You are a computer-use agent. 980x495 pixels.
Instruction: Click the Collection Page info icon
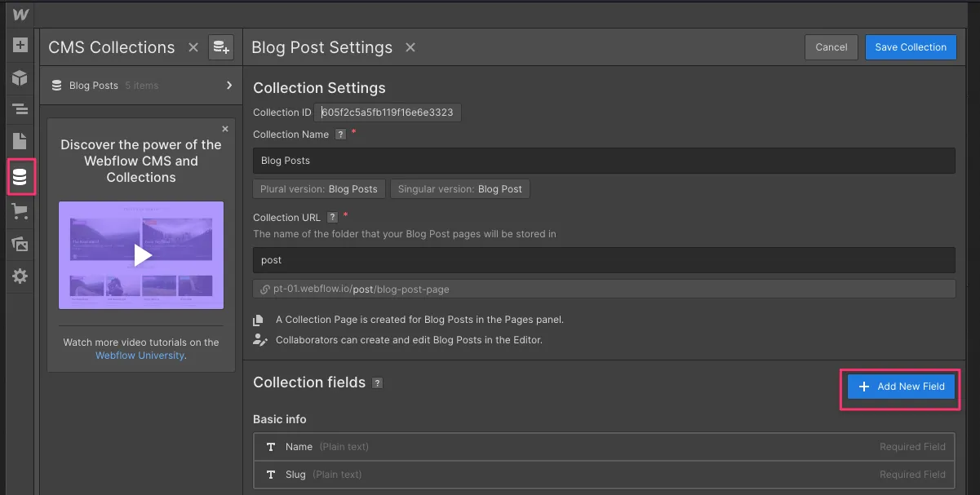259,320
